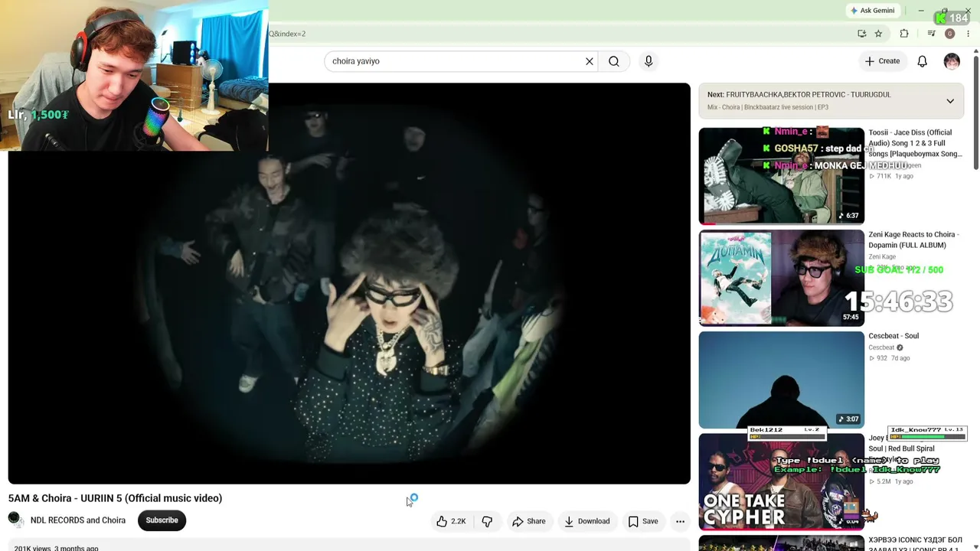Open the YouTube account avatar menu
The height and width of the screenshot is (551, 980).
(952, 61)
